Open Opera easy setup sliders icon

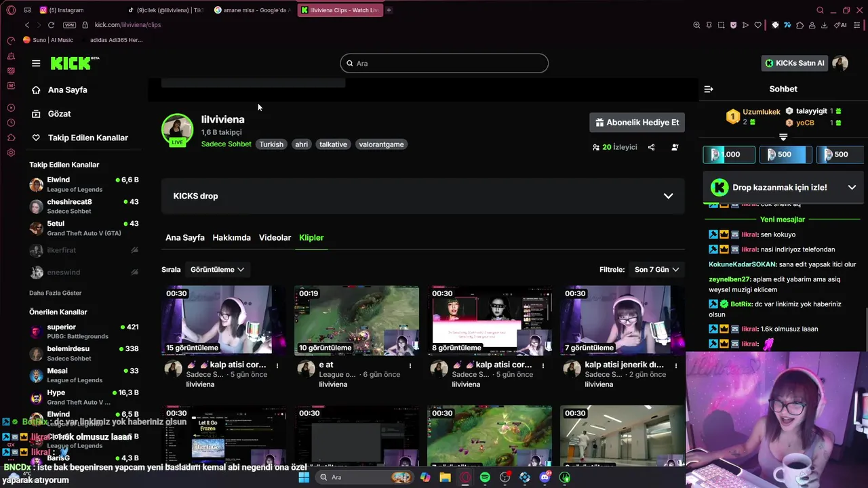click(858, 25)
